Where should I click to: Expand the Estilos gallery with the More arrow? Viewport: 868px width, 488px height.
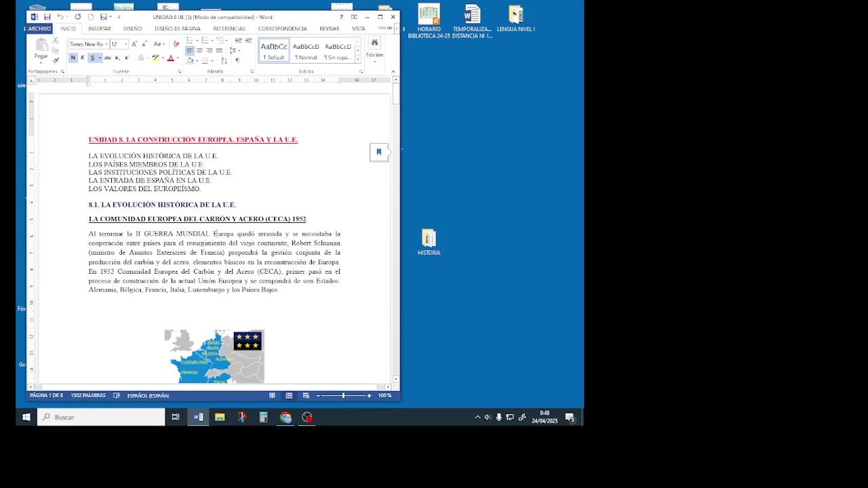click(x=358, y=60)
